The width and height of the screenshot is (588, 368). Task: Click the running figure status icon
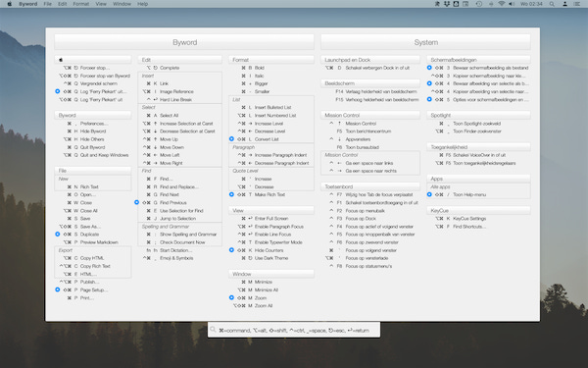(437, 4)
